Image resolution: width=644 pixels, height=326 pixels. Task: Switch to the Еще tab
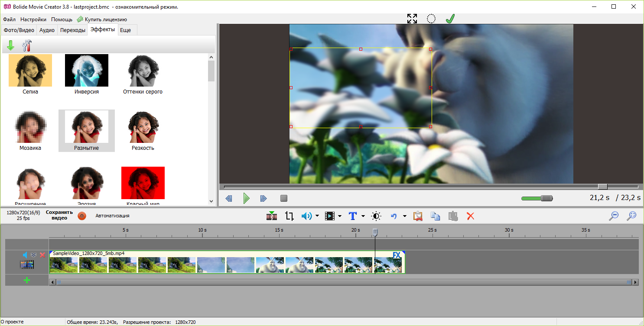click(x=126, y=30)
